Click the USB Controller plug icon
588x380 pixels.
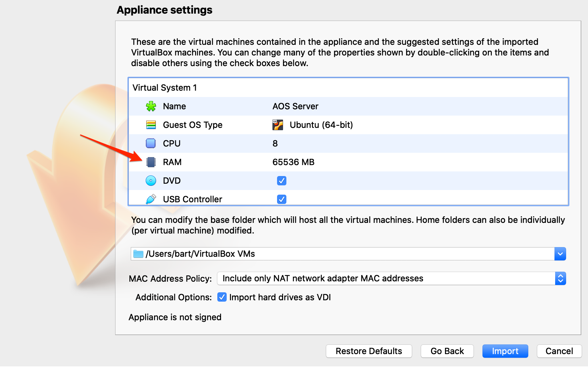[151, 199]
